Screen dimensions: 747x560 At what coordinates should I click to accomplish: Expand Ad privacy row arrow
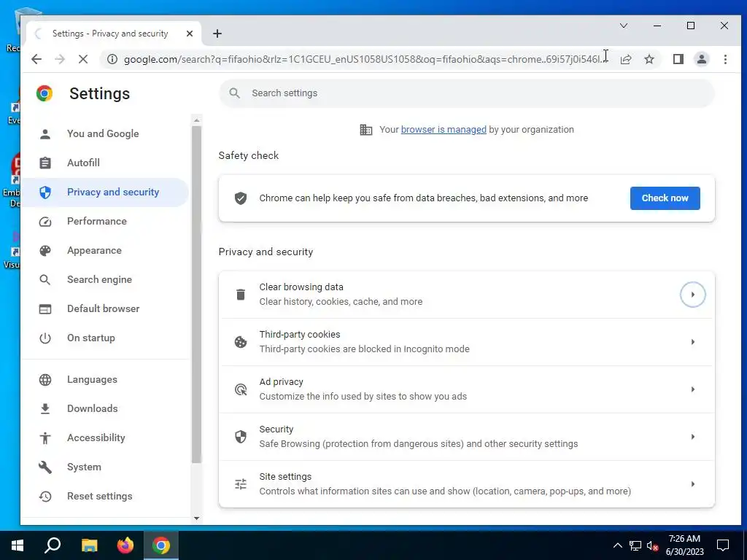tap(693, 389)
